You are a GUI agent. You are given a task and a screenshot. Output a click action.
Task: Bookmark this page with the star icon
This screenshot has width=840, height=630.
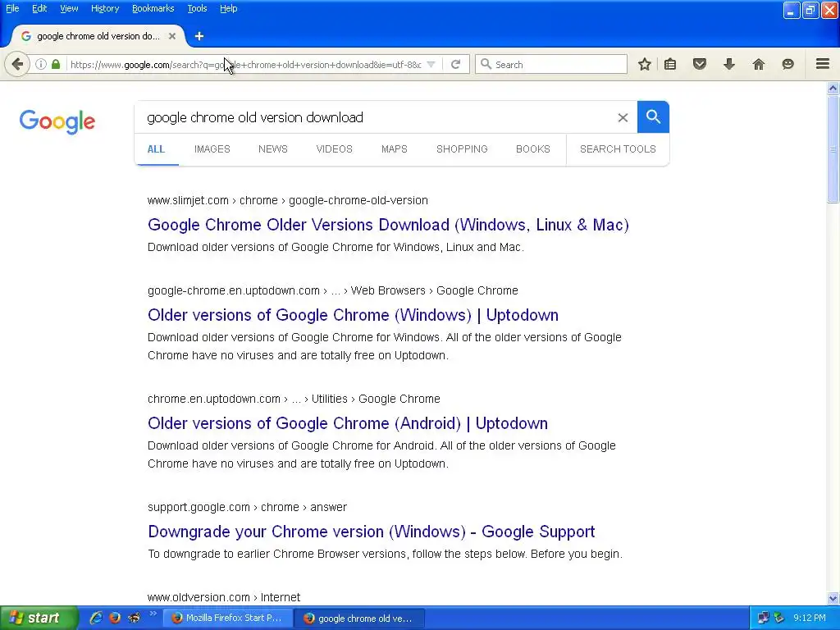(x=645, y=64)
